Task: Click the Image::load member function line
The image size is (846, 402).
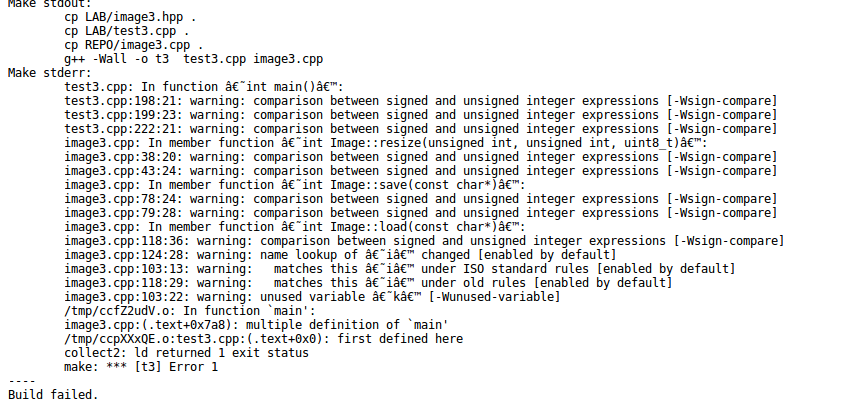Action: [295, 227]
